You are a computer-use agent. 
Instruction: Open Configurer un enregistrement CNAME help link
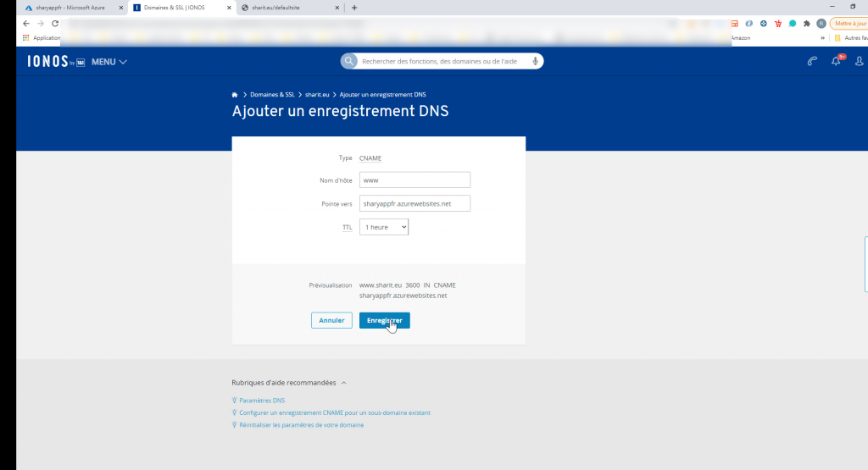335,412
